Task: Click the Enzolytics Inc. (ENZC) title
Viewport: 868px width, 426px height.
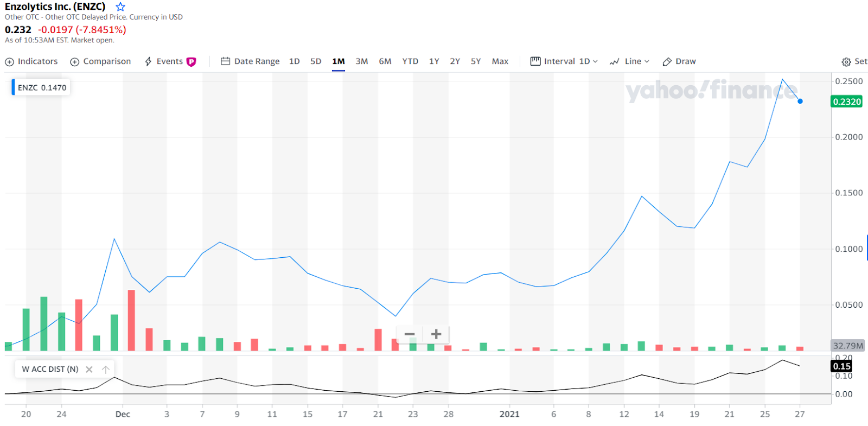Action: point(55,7)
